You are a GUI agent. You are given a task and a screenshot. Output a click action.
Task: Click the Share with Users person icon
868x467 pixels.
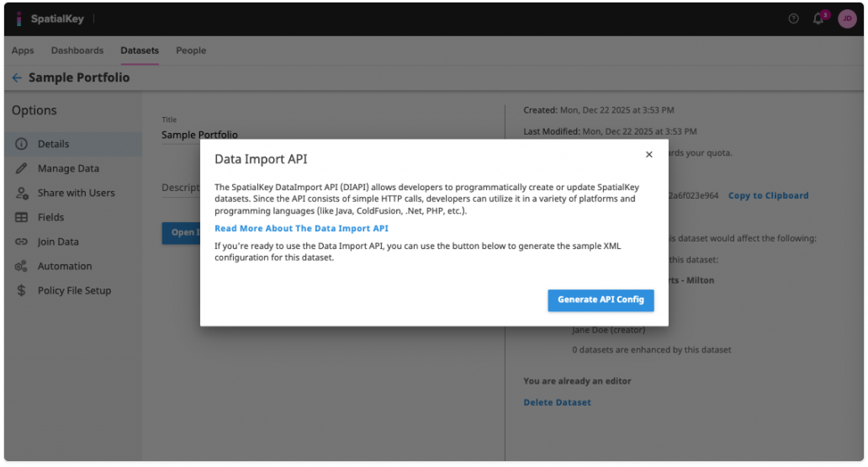pyautogui.click(x=21, y=193)
